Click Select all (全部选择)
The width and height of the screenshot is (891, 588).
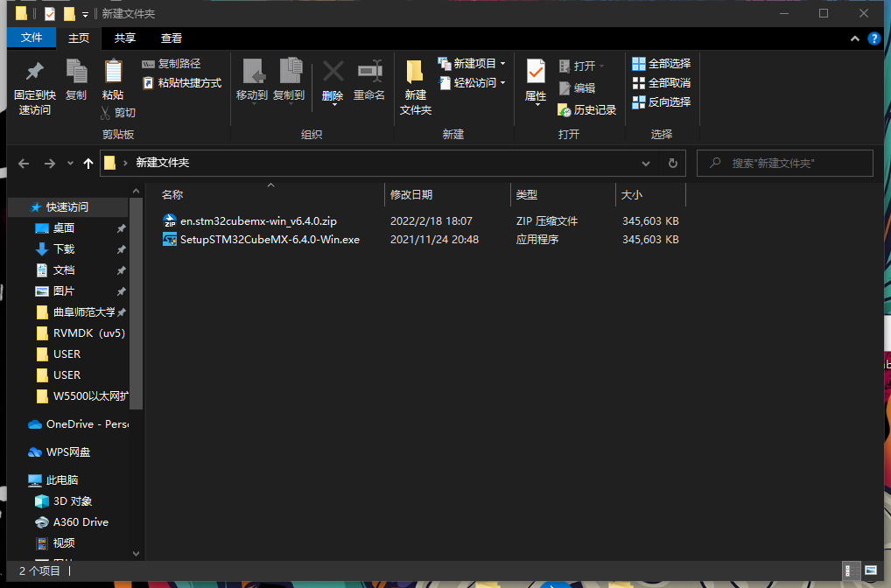662,64
